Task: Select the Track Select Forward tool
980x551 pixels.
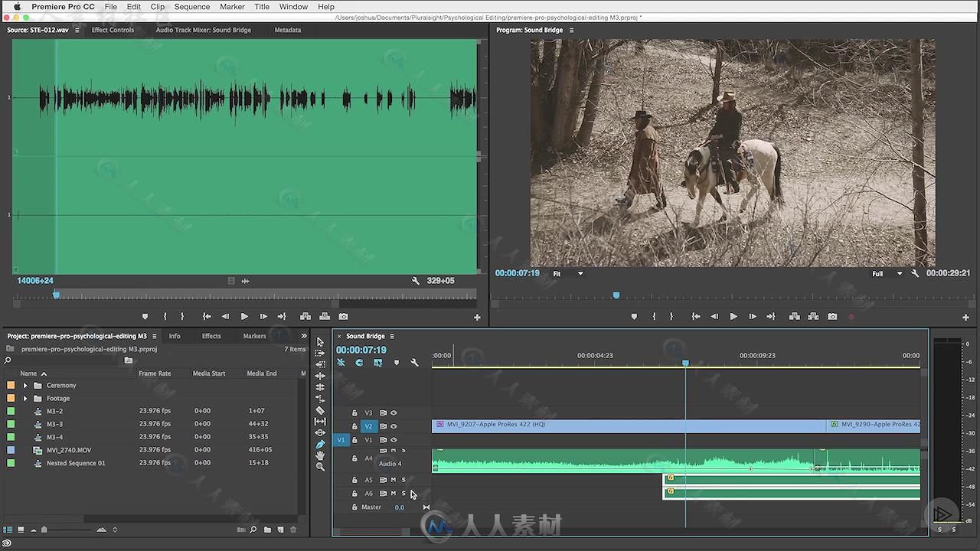Action: click(320, 354)
